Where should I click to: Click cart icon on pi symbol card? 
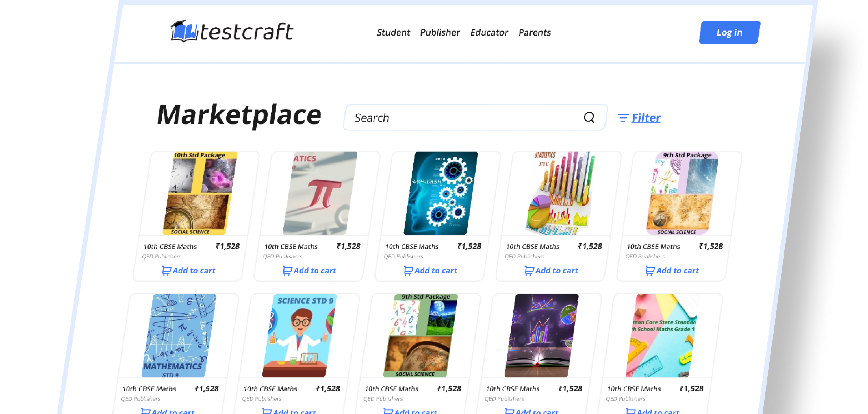pyautogui.click(x=287, y=271)
